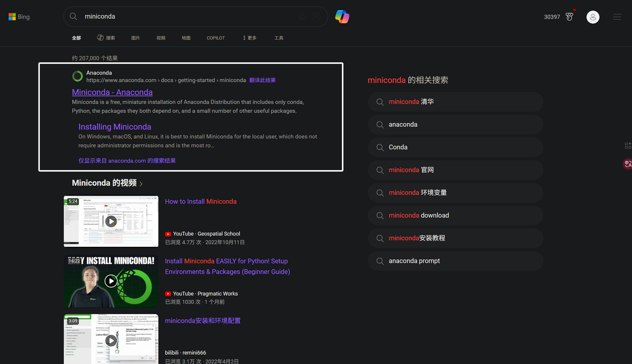Click magnifier icon beside miniconda download
The width and height of the screenshot is (632, 364).
(380, 216)
